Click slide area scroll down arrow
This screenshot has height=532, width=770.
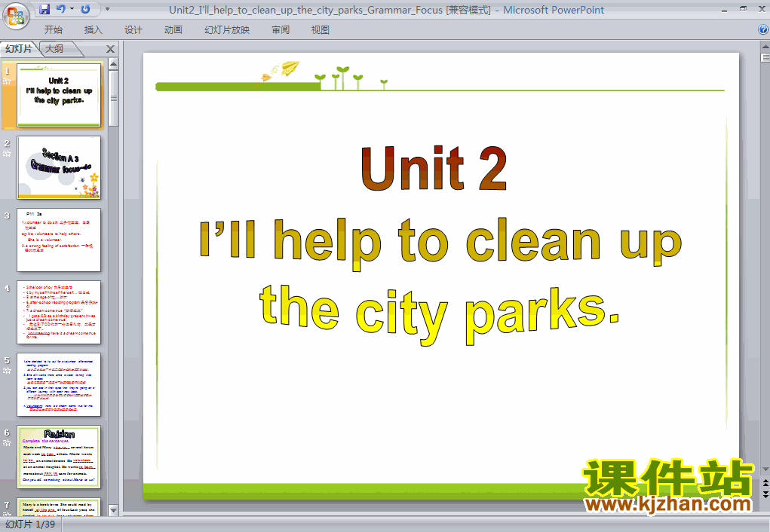pyautogui.click(x=765, y=469)
